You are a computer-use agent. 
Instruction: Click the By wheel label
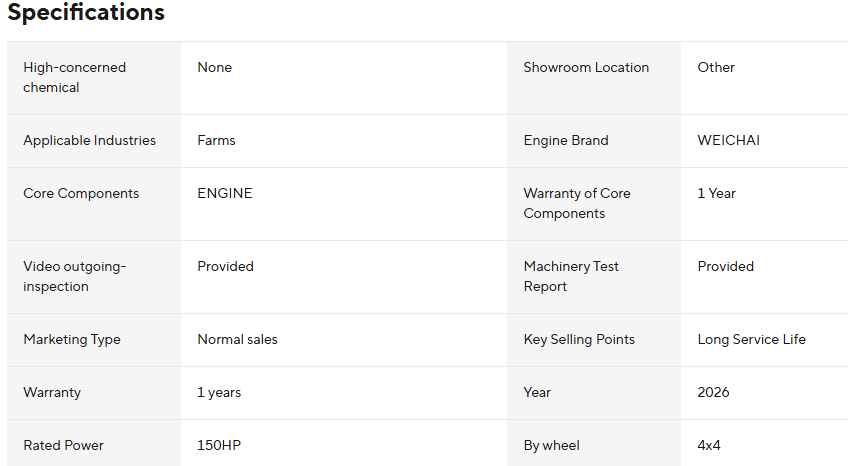click(x=551, y=446)
